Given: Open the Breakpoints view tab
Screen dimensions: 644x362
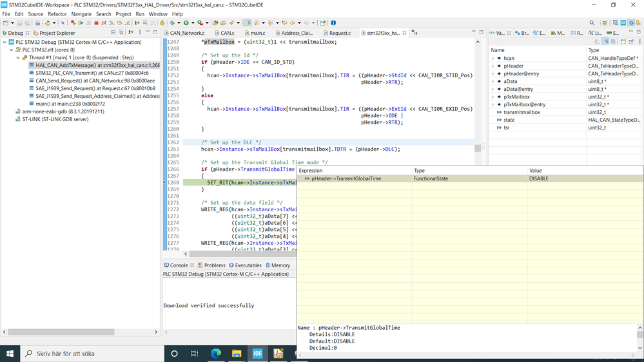Looking at the screenshot, I should coord(522,33).
